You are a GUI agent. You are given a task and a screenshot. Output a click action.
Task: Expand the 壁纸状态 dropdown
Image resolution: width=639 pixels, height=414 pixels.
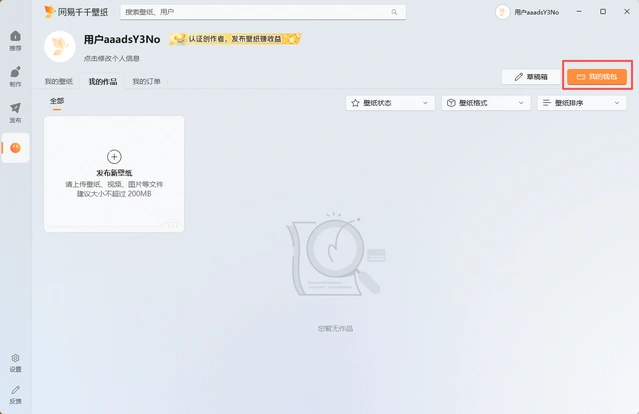pyautogui.click(x=390, y=103)
